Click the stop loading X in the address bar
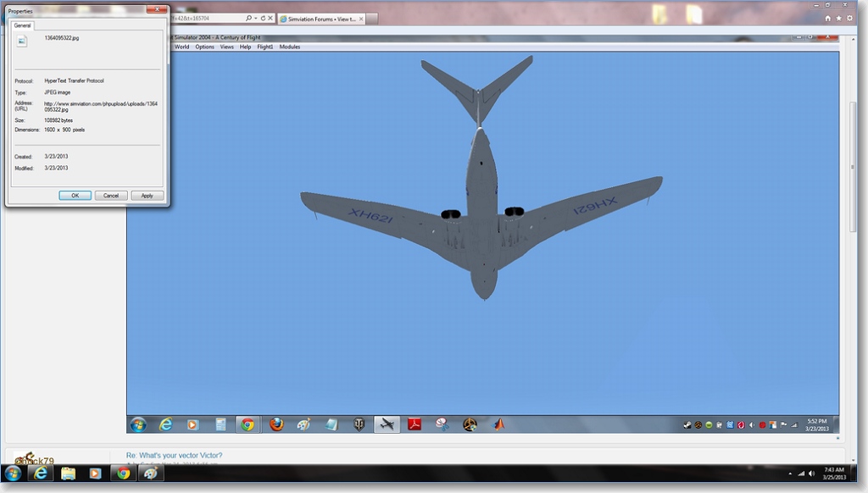The height and width of the screenshot is (493, 868). coord(270,19)
